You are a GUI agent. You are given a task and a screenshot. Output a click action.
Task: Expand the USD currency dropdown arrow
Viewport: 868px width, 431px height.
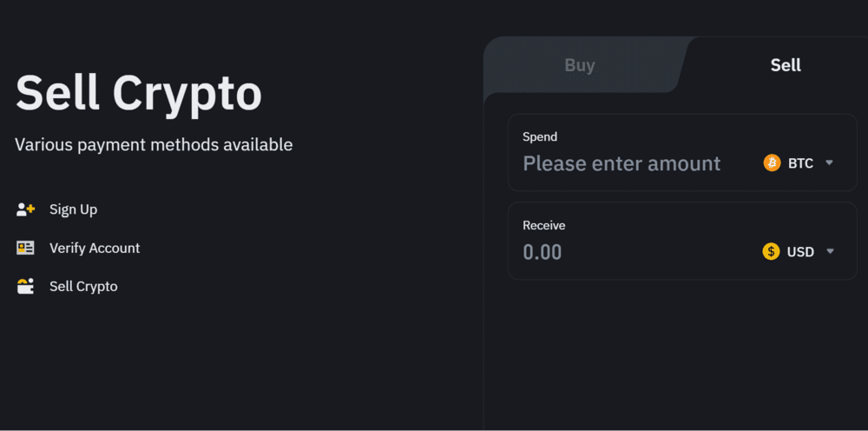coord(830,251)
